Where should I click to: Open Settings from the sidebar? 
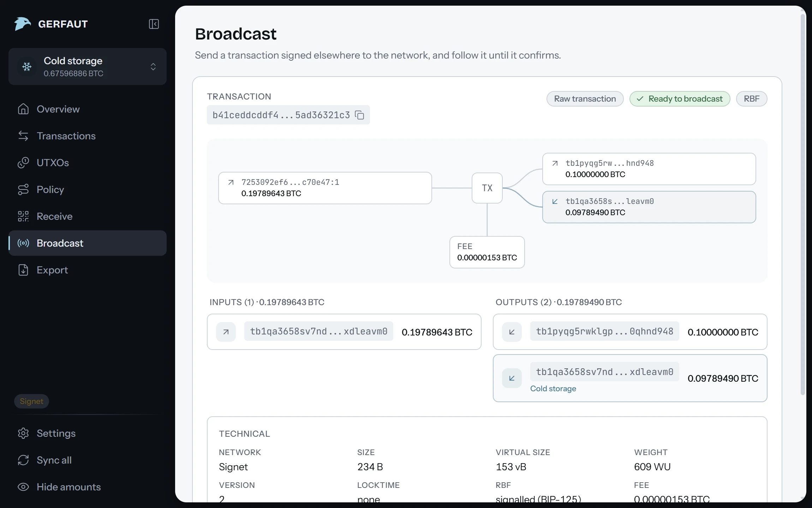(x=88, y=433)
